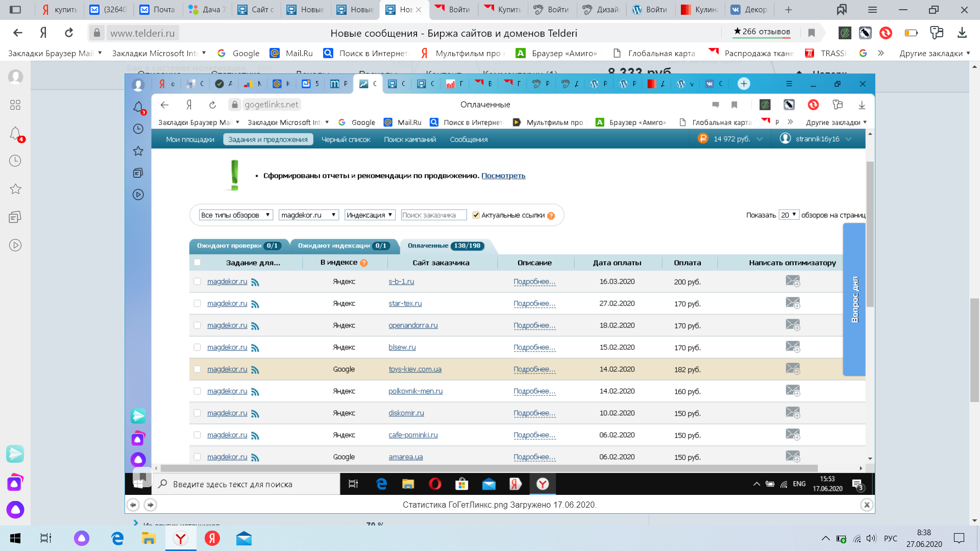Open Все типы обзоров dropdown

[236, 215]
